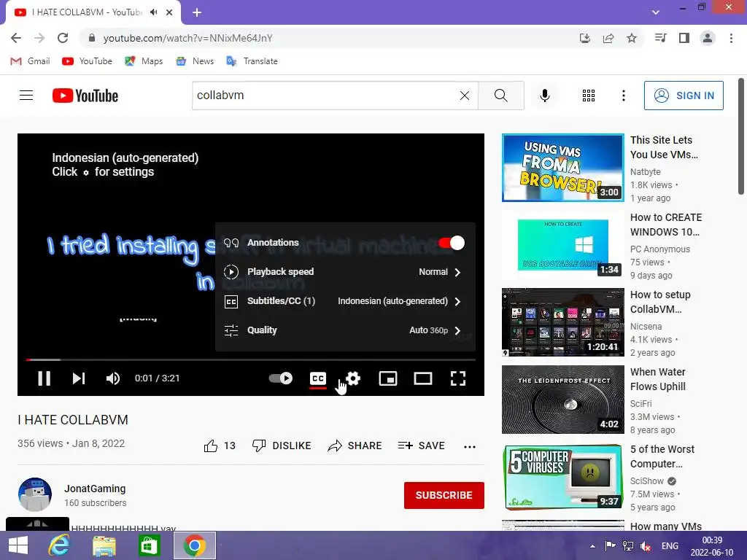Install app icon in address bar
747x560 pixels.
point(584,38)
